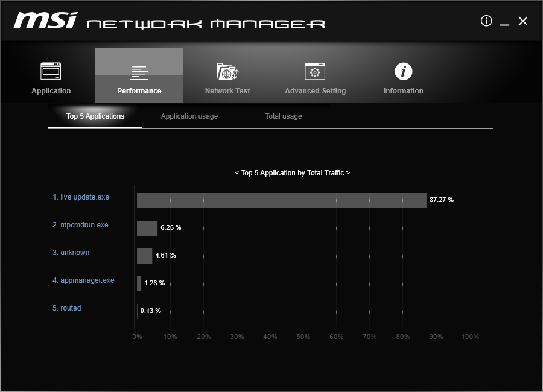Click the 100% axis label
Viewport: 543px width, 392px height.
pyautogui.click(x=470, y=337)
